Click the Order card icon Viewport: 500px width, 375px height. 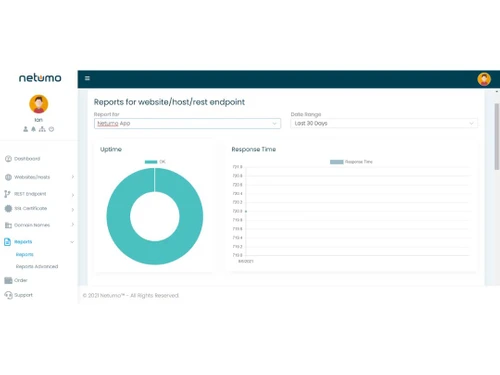point(8,280)
